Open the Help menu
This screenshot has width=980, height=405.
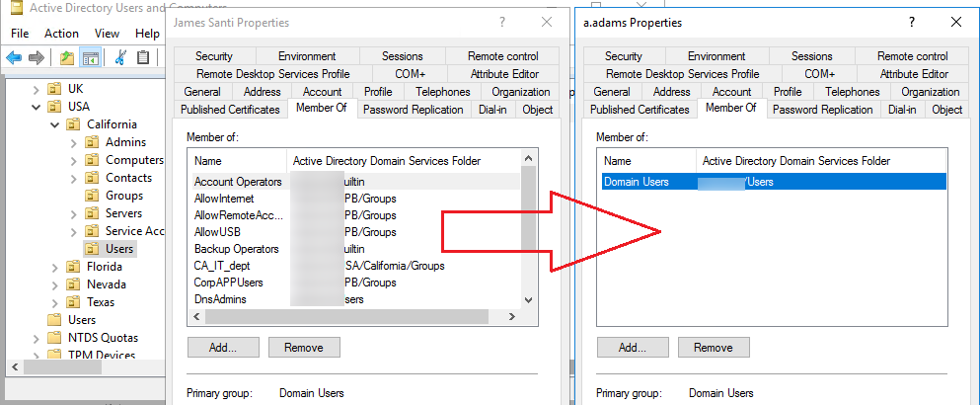click(147, 34)
